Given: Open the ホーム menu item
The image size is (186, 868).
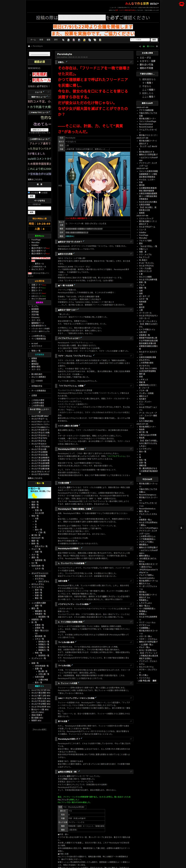Looking at the screenshot, I should (33, 39).
